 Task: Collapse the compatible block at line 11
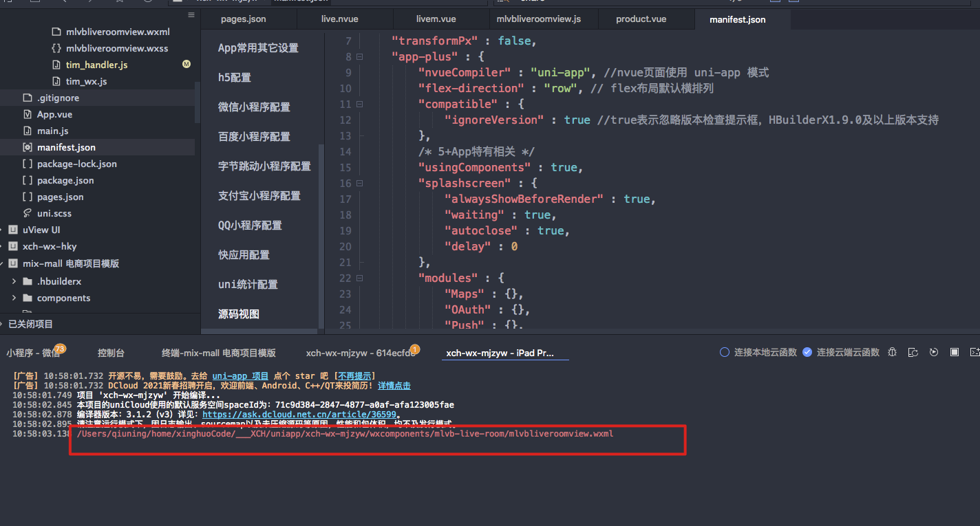(x=359, y=105)
